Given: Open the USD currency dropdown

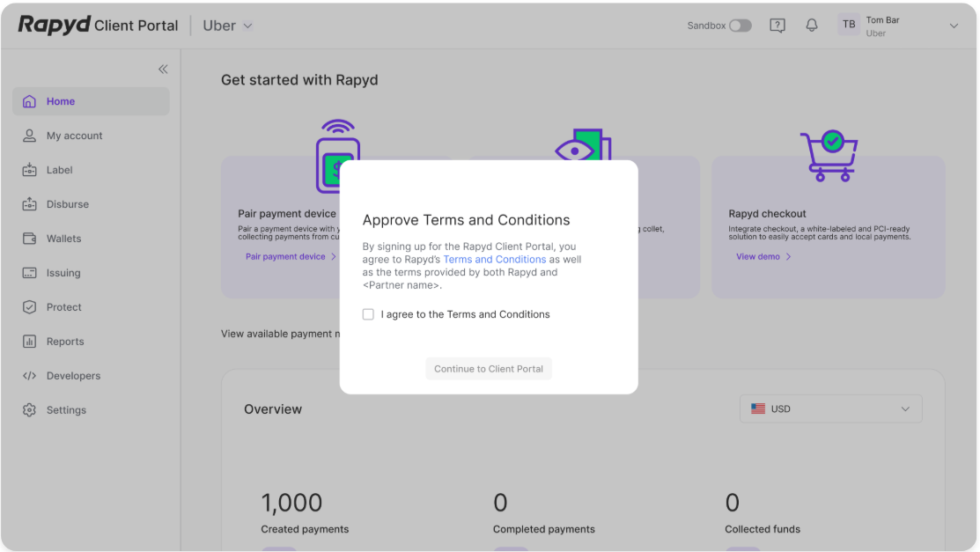Looking at the screenshot, I should (x=830, y=408).
